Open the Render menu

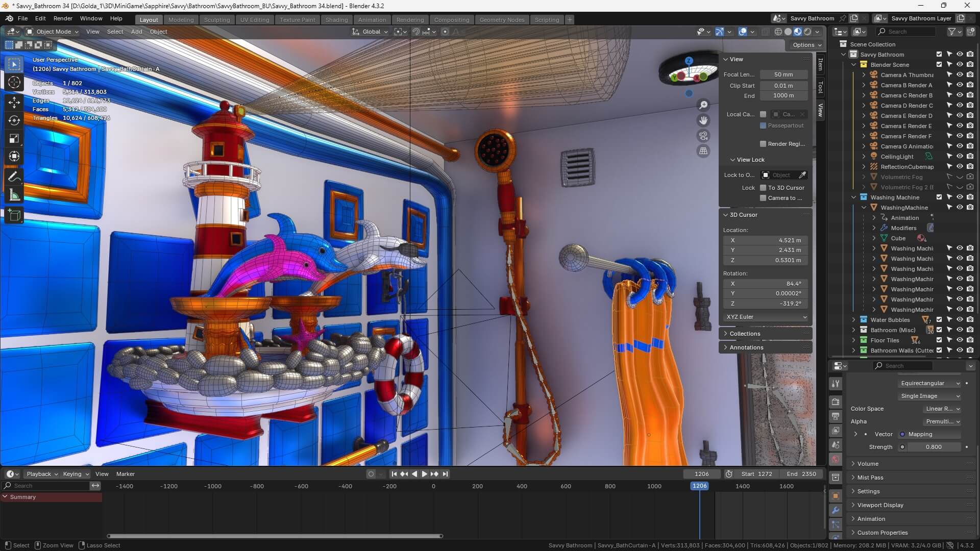click(x=63, y=18)
